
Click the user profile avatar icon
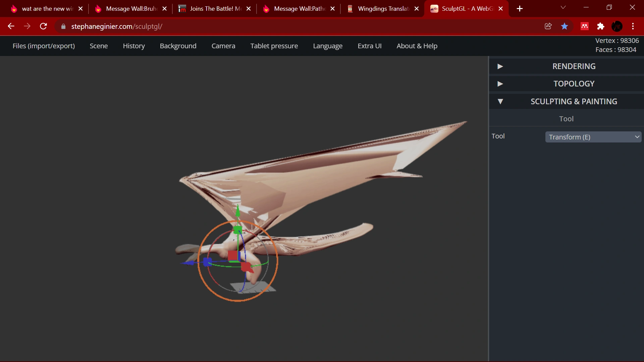[617, 26]
